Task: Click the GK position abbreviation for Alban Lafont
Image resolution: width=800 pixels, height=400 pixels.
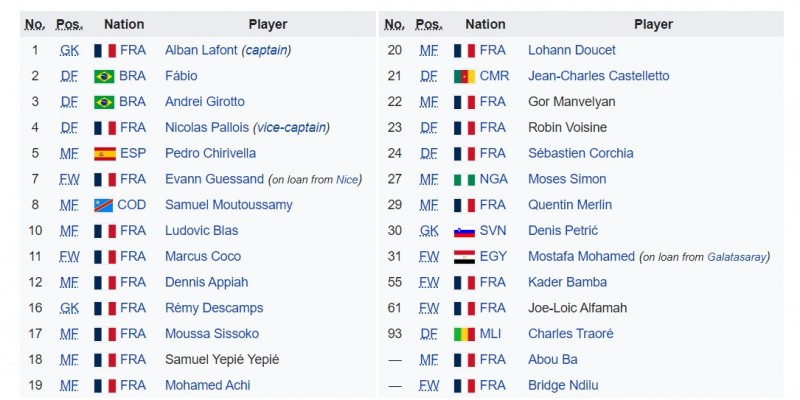Action: (68, 50)
